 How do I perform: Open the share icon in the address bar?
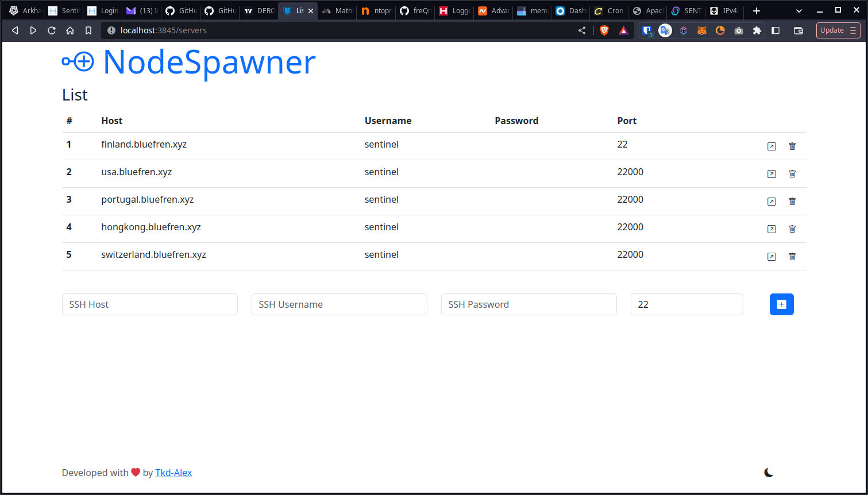click(582, 30)
